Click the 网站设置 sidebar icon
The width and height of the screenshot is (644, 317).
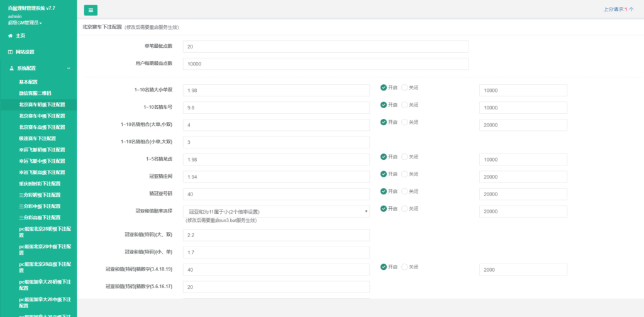(10, 52)
